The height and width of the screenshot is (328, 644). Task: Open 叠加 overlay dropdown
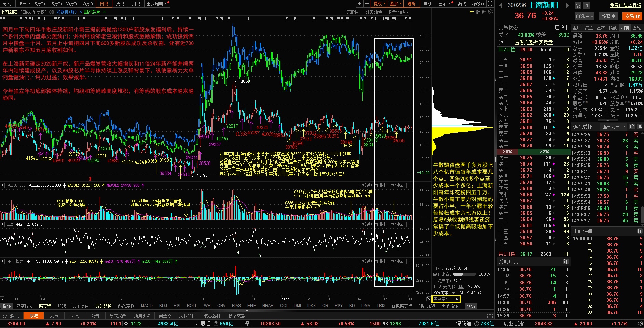point(396,4)
